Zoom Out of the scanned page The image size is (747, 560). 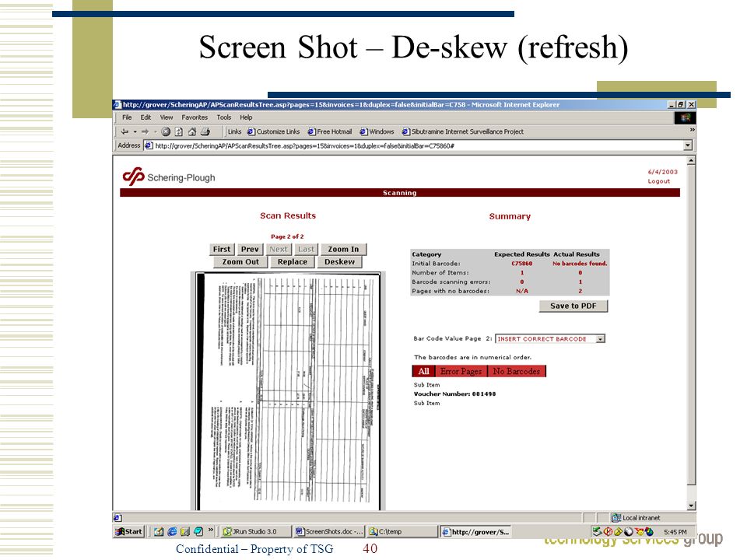click(x=240, y=262)
